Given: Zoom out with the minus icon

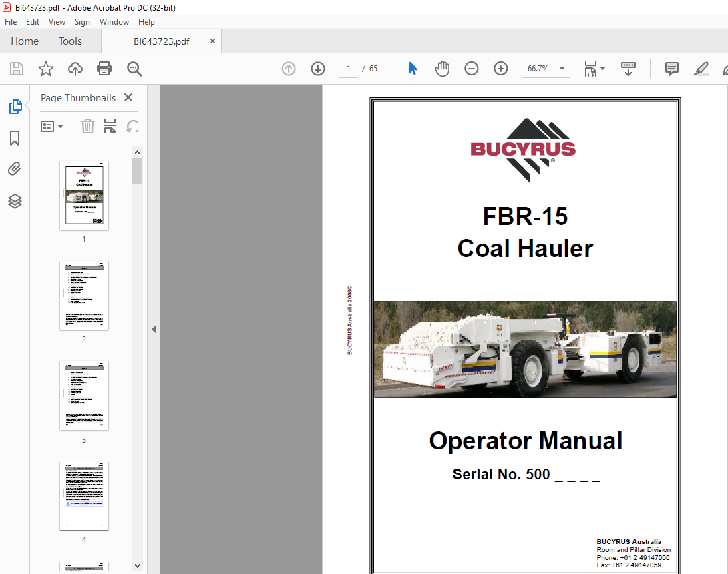Looking at the screenshot, I should tap(472, 69).
